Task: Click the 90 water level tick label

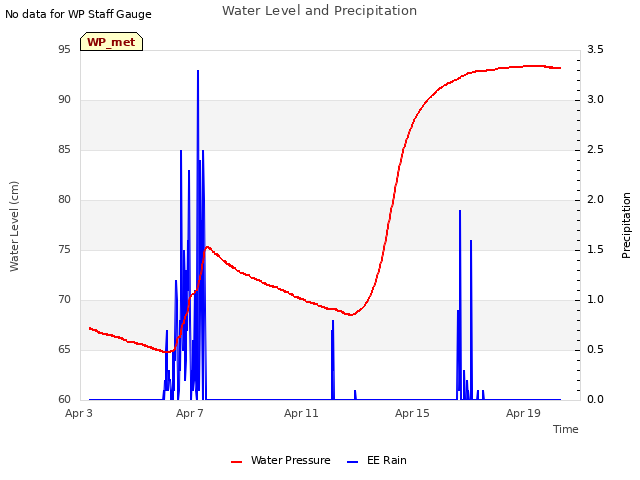Action: (x=64, y=100)
